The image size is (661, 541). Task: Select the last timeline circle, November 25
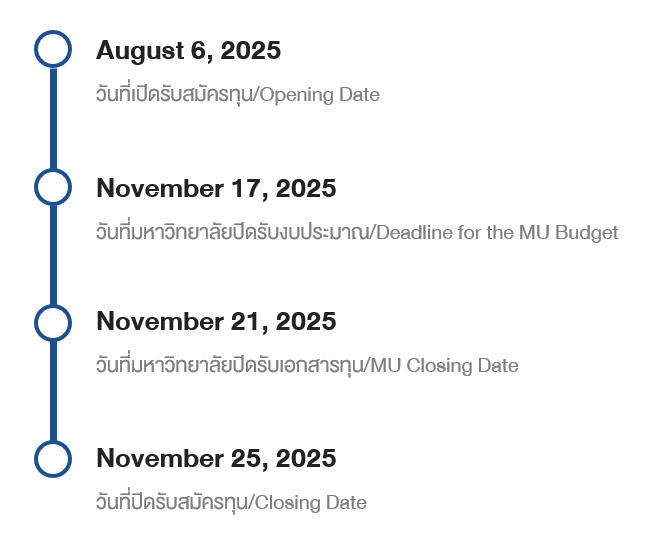53,458
